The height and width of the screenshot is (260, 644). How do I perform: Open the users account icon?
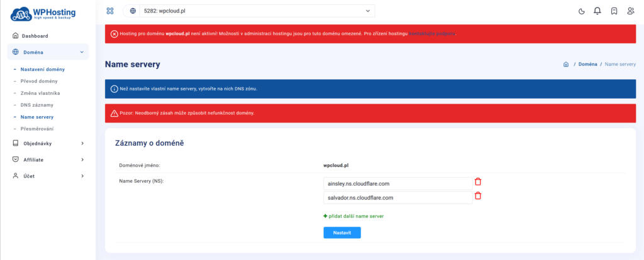click(630, 11)
